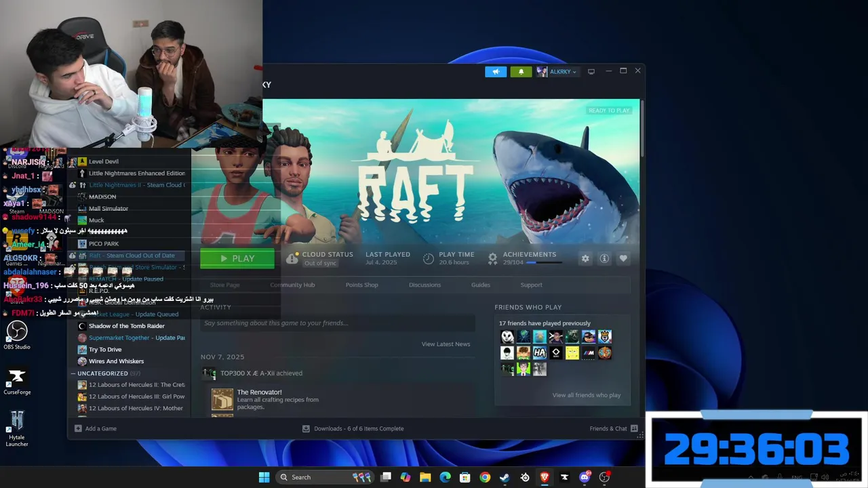Viewport: 868px width, 488px height.
Task: Launch Raft with the PLAY button
Action: (237, 258)
